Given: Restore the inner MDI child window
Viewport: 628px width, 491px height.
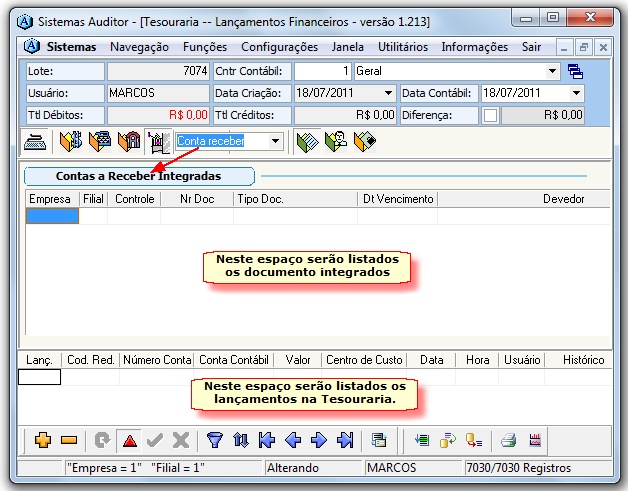Looking at the screenshot, I should click(584, 48).
